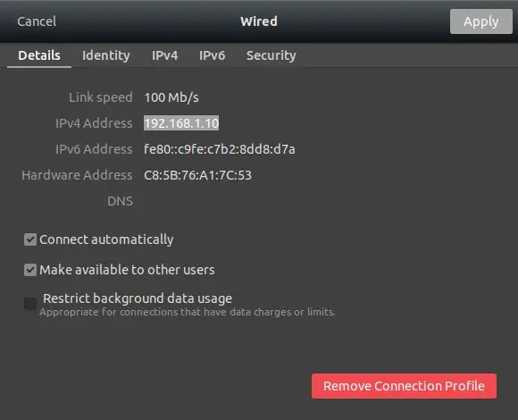Click the highlighted IPv4 address 192.168.1.10

click(181, 123)
